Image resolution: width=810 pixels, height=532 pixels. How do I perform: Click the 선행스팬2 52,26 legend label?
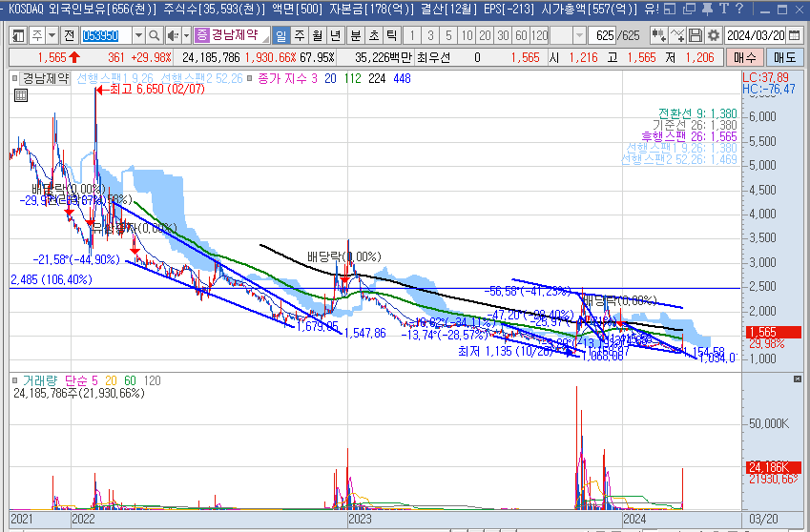point(201,79)
